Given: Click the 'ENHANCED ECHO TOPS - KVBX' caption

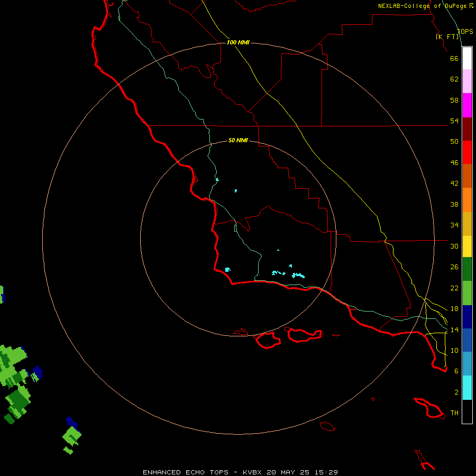Looking at the screenshot, I should click(202, 472).
